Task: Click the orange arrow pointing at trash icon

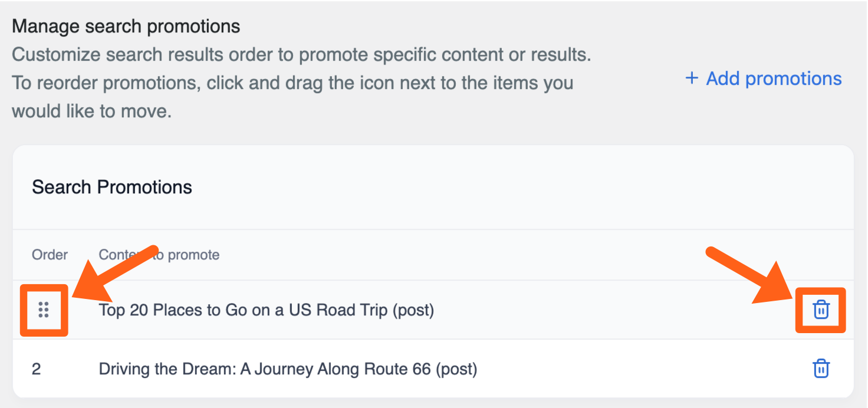Action: coord(749,276)
